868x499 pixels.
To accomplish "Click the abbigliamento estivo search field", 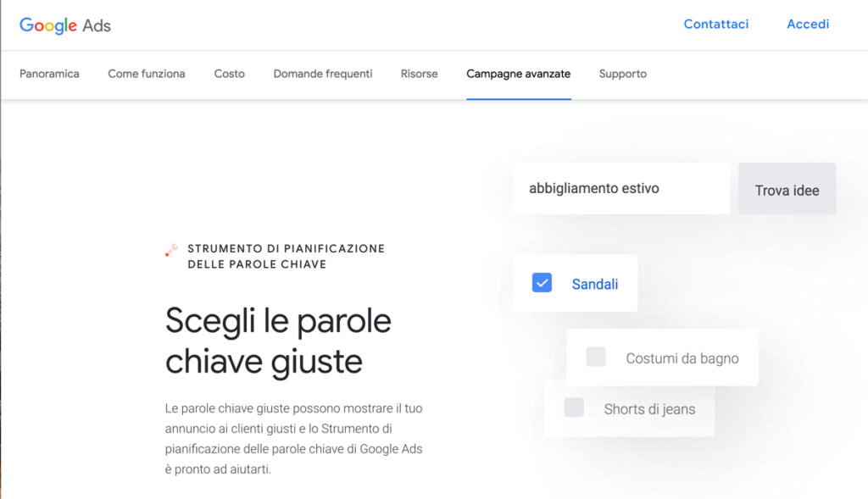I will [x=620, y=188].
